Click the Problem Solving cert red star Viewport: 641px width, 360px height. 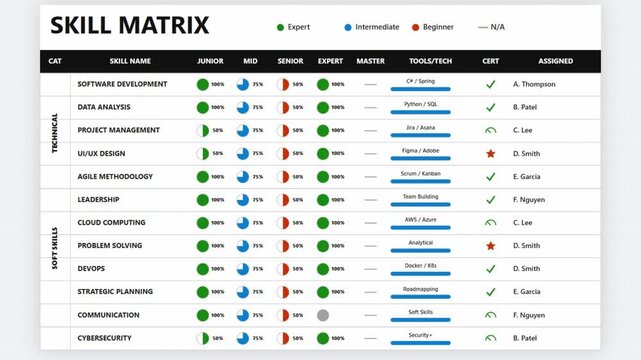point(491,246)
